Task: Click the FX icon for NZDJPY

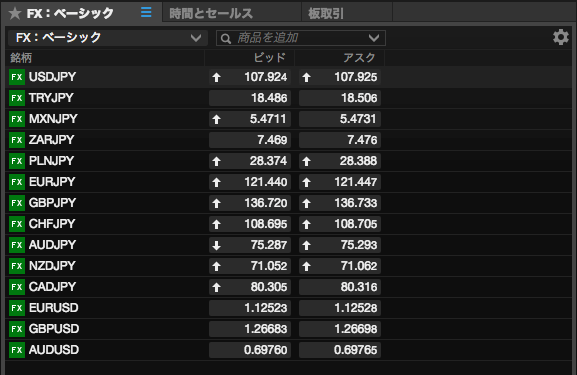Action: 17,266
